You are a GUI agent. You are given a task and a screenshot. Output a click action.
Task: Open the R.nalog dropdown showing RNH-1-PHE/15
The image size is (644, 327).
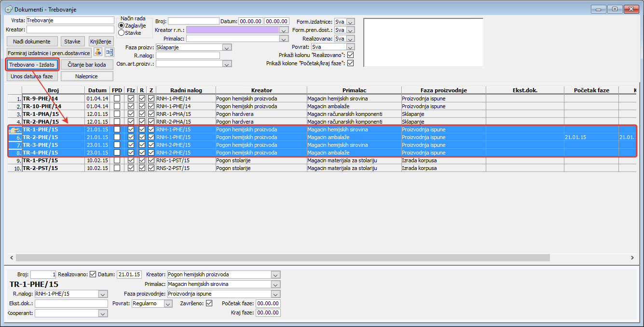tap(102, 294)
